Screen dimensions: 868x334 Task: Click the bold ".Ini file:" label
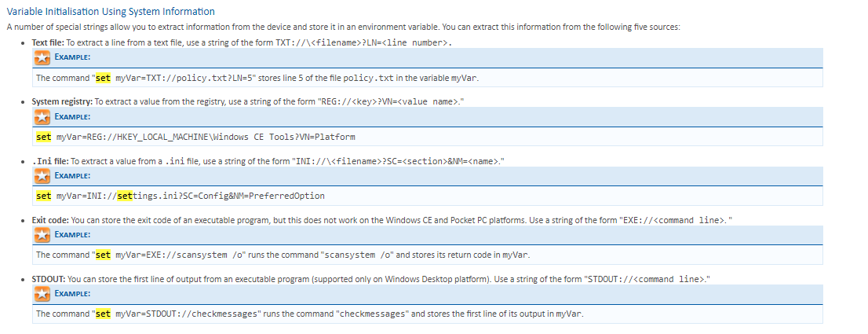[50, 160]
